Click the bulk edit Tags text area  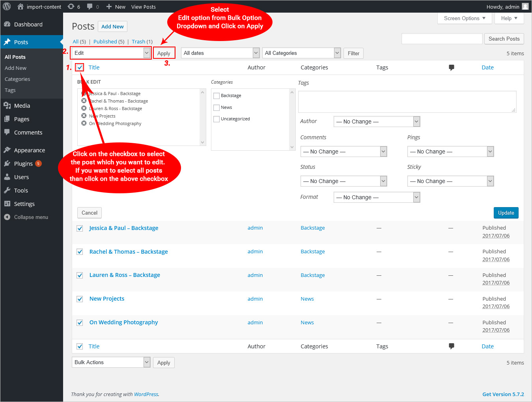(x=407, y=102)
